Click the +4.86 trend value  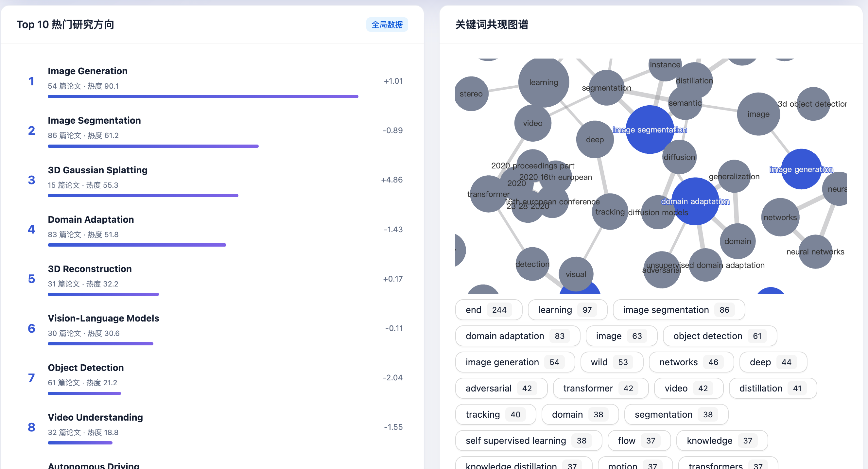391,180
